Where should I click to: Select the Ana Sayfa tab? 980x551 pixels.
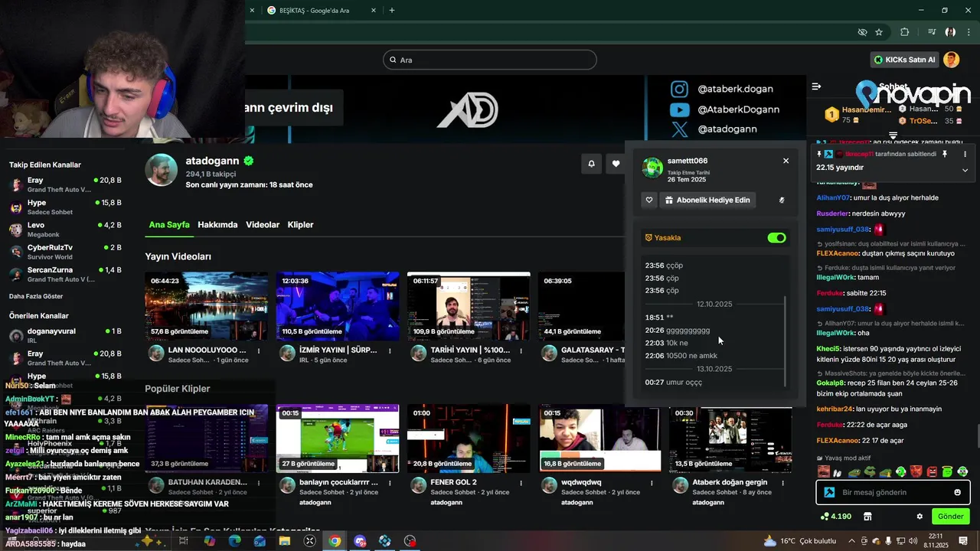click(169, 225)
